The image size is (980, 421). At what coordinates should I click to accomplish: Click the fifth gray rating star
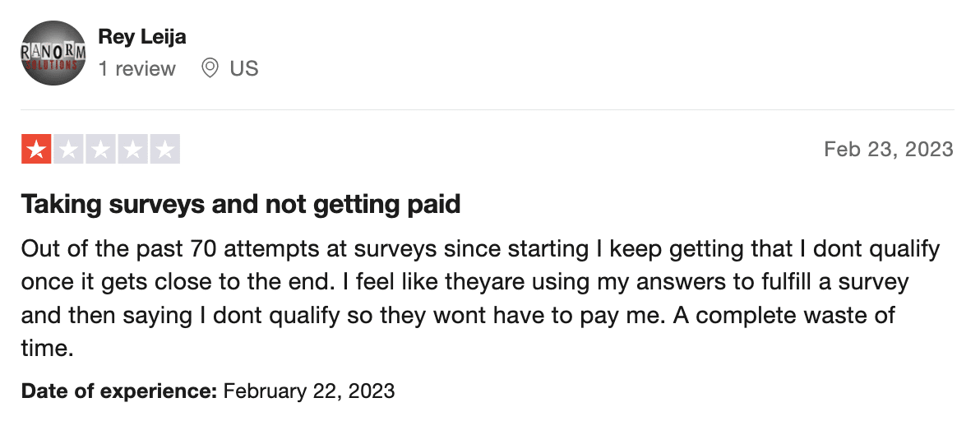(165, 150)
